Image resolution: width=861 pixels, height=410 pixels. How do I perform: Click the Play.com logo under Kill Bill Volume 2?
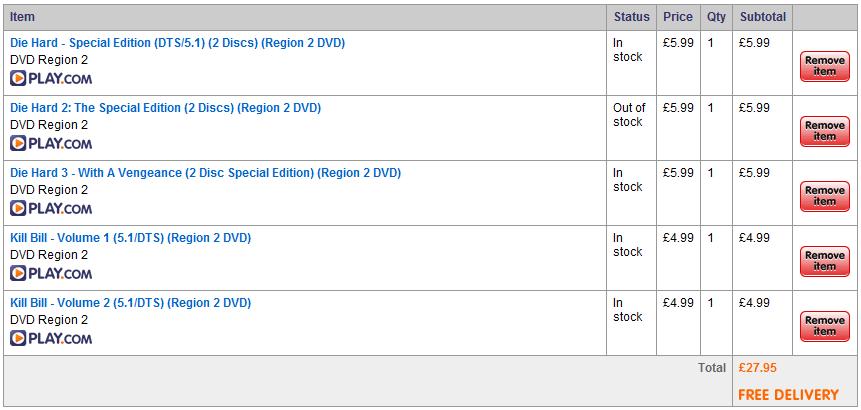(51, 339)
